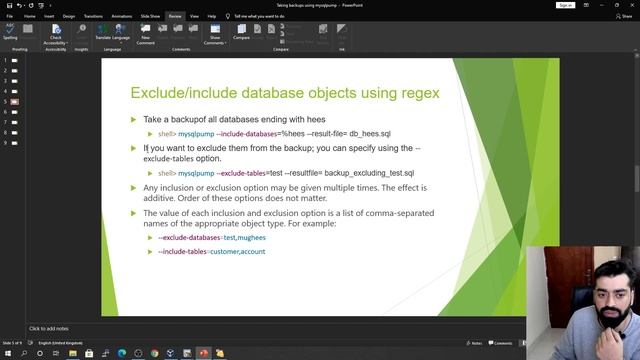The height and width of the screenshot is (360, 640).
Task: Click the vertical scrollbar thumb of slide pane
Action: (x=637, y=178)
